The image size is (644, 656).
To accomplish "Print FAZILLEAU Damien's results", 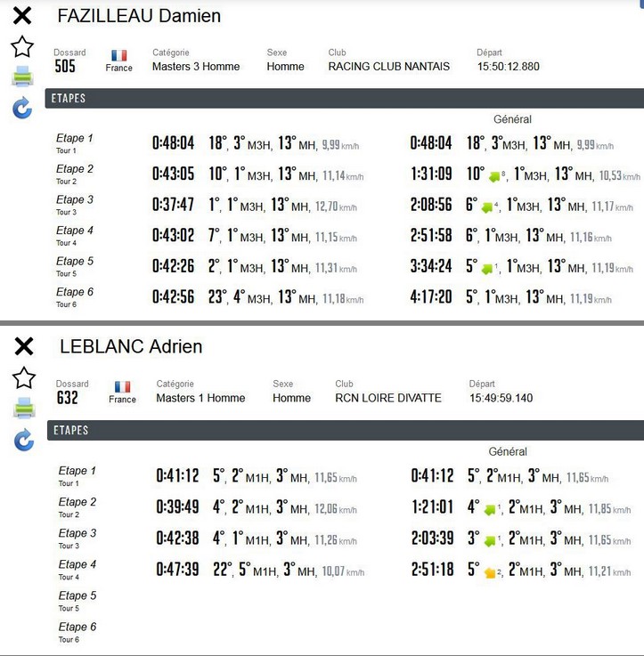I will point(22,77).
